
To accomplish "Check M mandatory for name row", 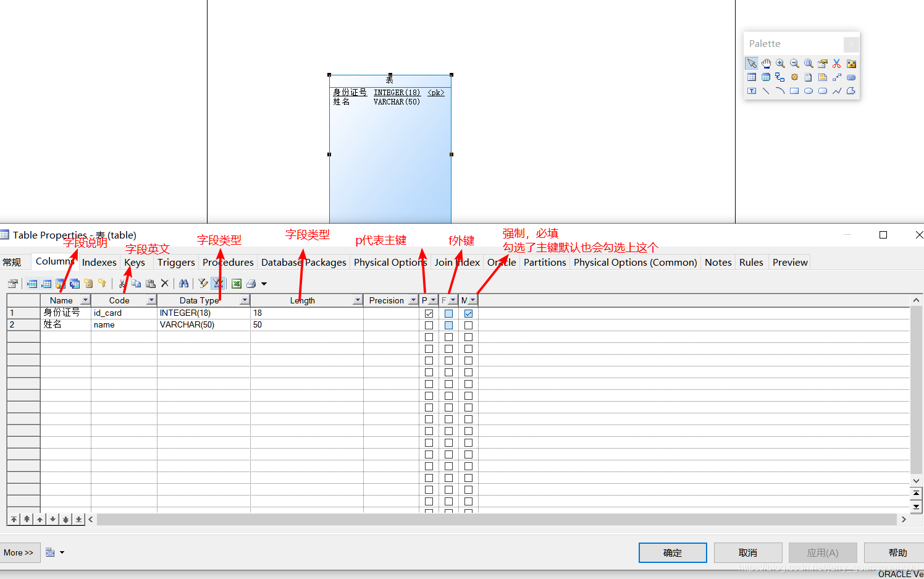I will [x=468, y=325].
